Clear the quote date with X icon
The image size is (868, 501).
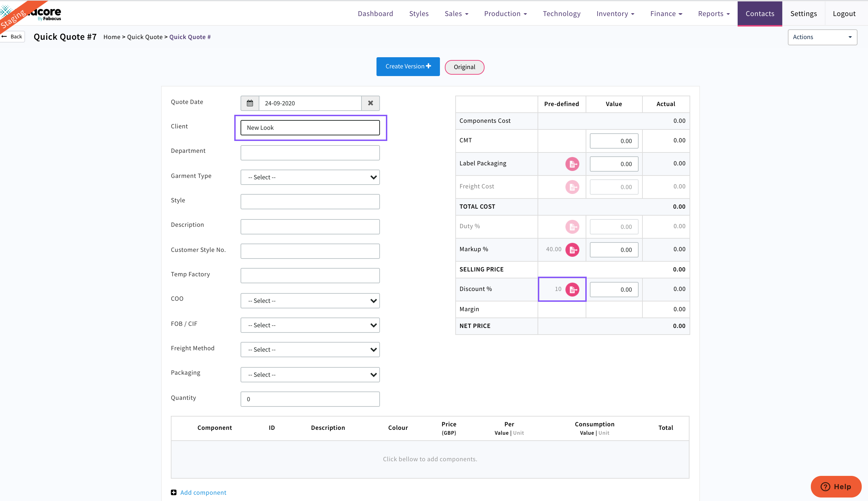click(x=370, y=103)
